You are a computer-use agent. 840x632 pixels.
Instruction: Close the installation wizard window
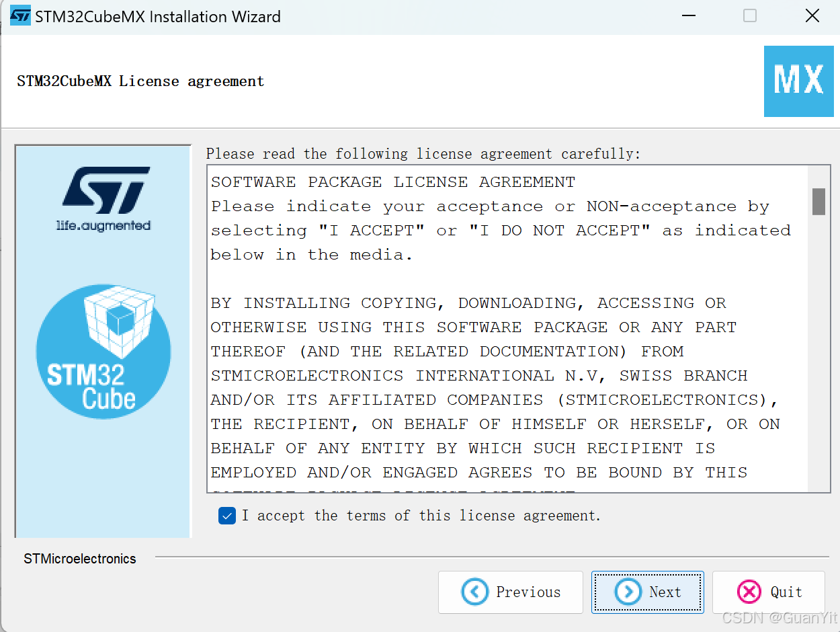tap(812, 15)
